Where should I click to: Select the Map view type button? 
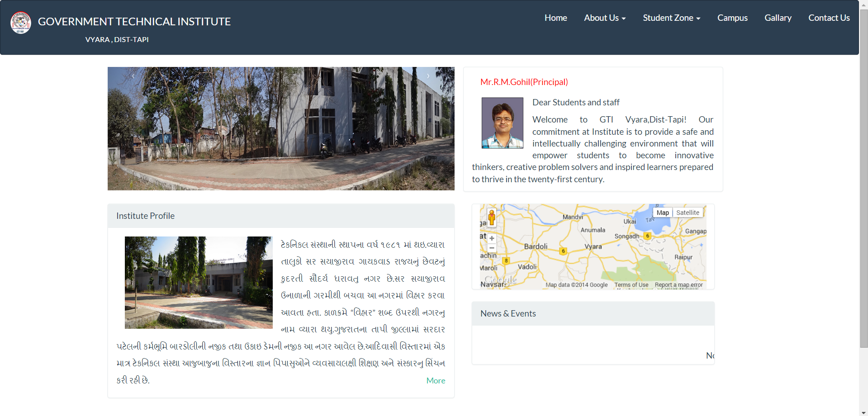[662, 213]
